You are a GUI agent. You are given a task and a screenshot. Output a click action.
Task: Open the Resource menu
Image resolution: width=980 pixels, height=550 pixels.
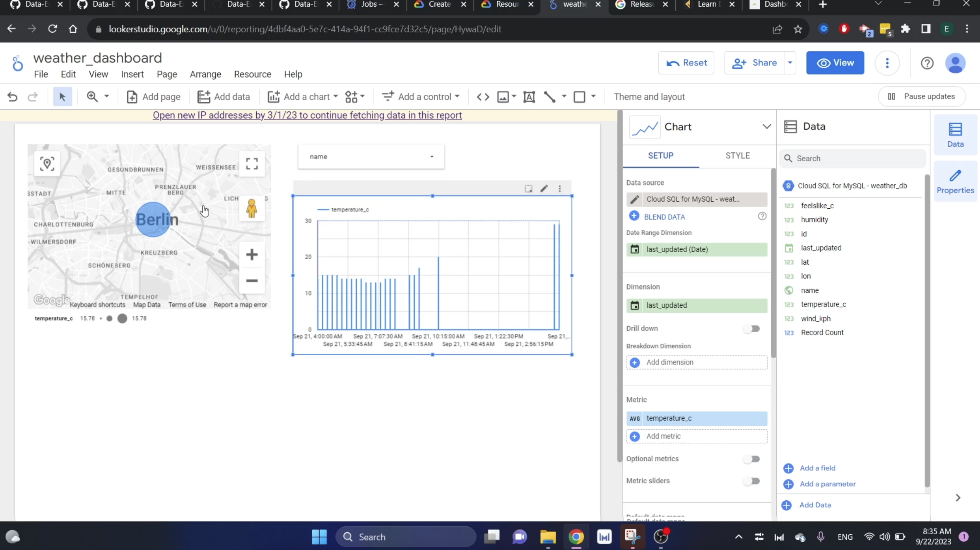253,74
